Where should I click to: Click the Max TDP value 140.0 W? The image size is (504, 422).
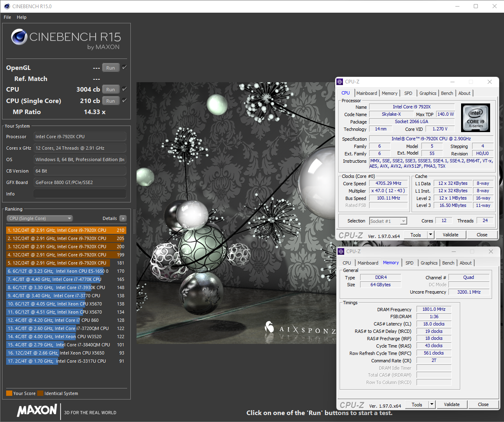pos(446,114)
